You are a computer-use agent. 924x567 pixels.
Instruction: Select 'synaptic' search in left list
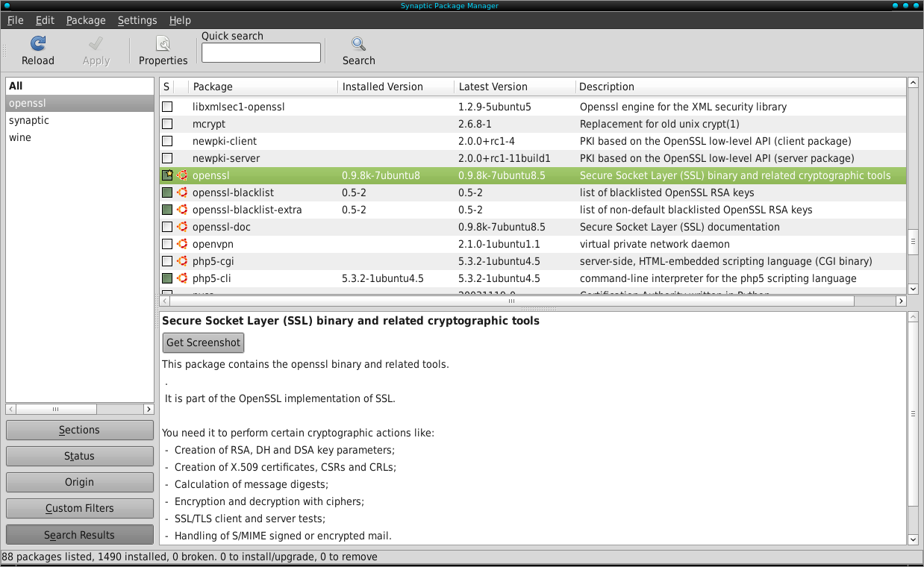point(79,120)
